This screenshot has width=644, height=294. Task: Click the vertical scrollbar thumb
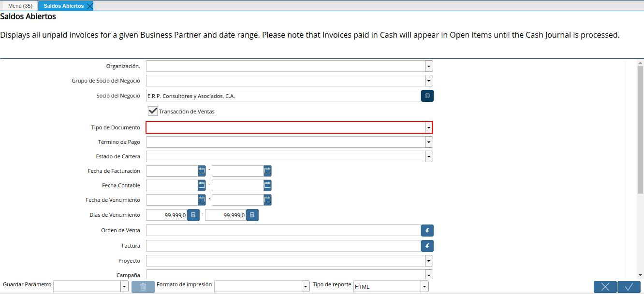(x=640, y=129)
